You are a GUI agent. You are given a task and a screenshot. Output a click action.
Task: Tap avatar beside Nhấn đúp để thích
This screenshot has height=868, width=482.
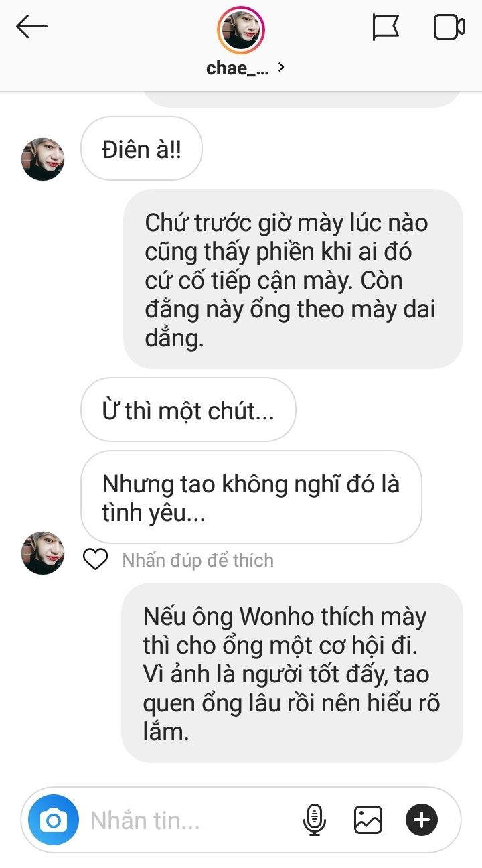tap(44, 553)
